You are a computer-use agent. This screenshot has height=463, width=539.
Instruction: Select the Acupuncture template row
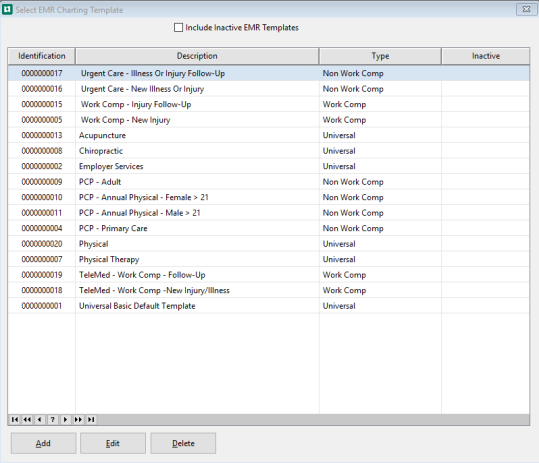(268, 135)
